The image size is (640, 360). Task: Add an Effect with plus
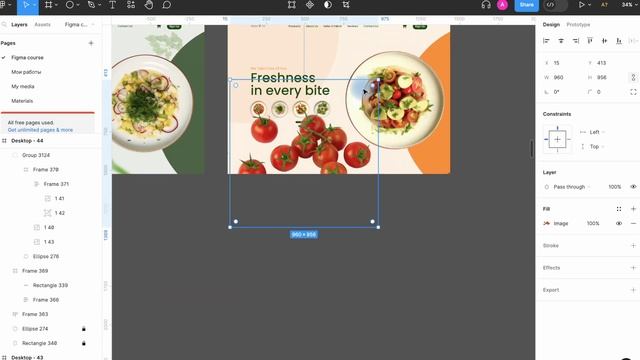click(x=633, y=268)
